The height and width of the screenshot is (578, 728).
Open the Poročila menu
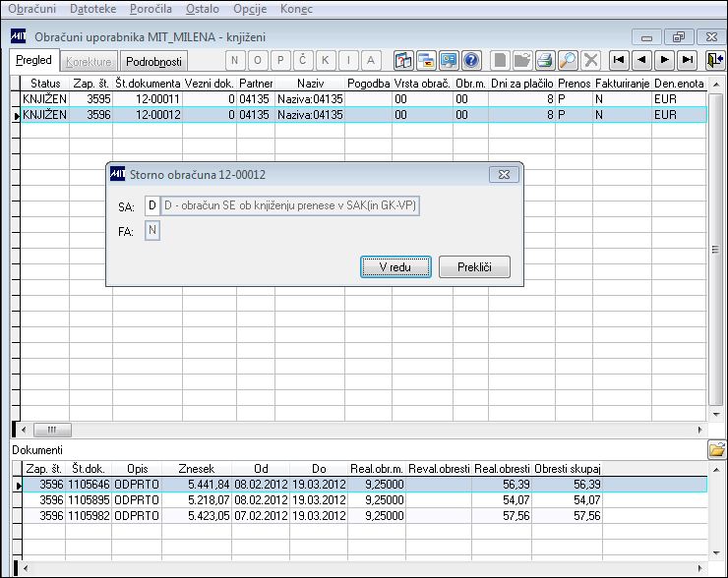pyautogui.click(x=151, y=9)
